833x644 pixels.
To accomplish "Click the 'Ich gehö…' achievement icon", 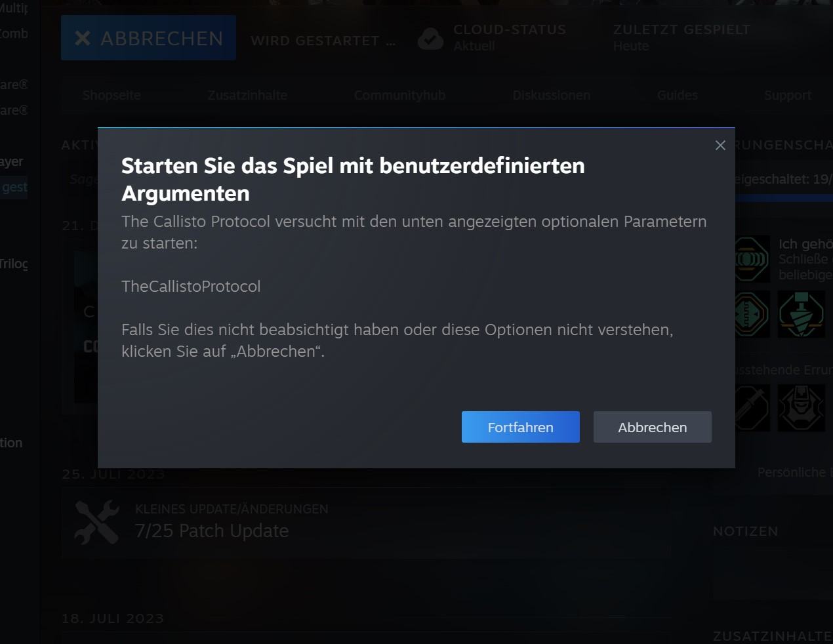I will (x=752, y=259).
